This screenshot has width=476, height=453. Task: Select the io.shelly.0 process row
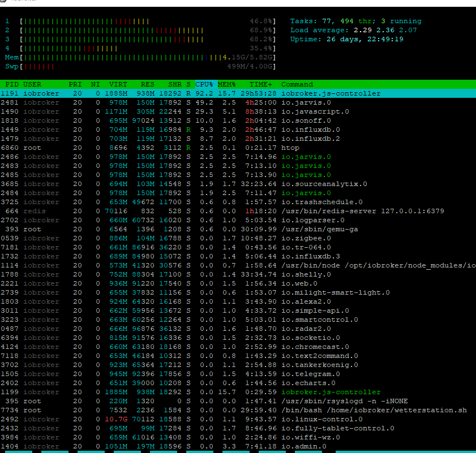click(x=238, y=275)
